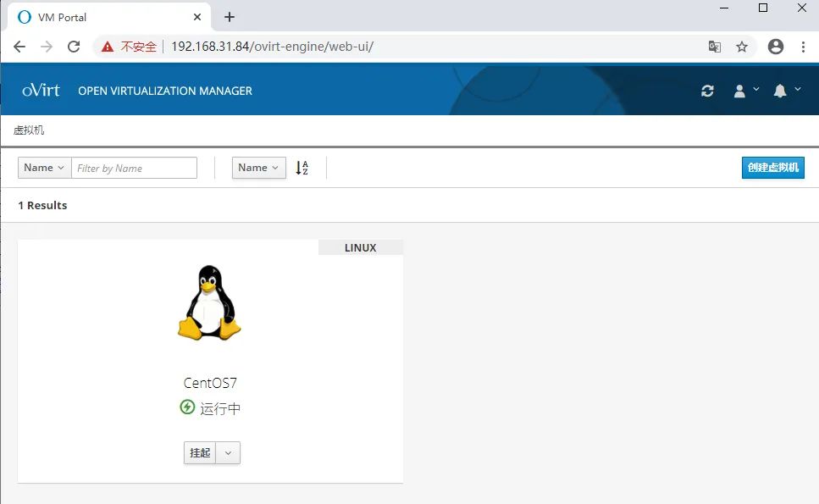Open the notifications bell dropdown
This screenshot has height=504, width=819.
[x=787, y=91]
